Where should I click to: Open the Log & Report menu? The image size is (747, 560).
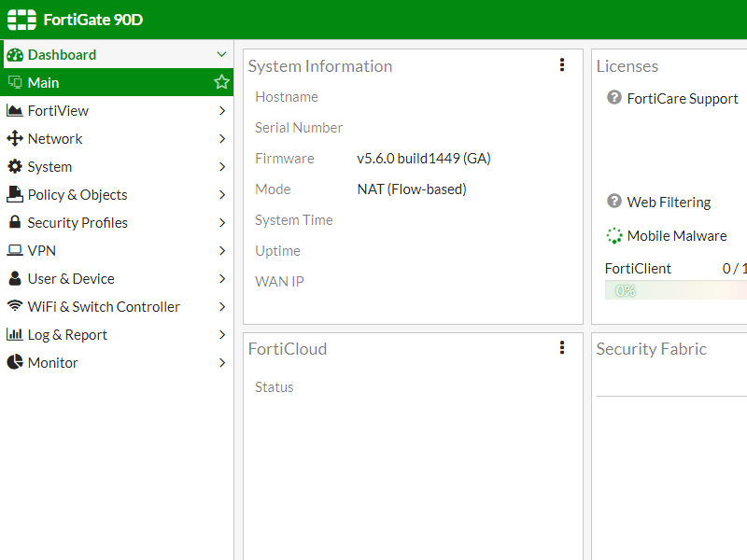117,335
